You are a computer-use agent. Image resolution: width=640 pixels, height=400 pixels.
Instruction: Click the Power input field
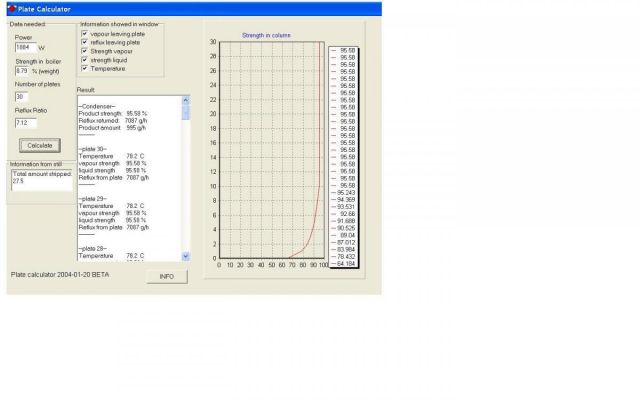point(24,47)
